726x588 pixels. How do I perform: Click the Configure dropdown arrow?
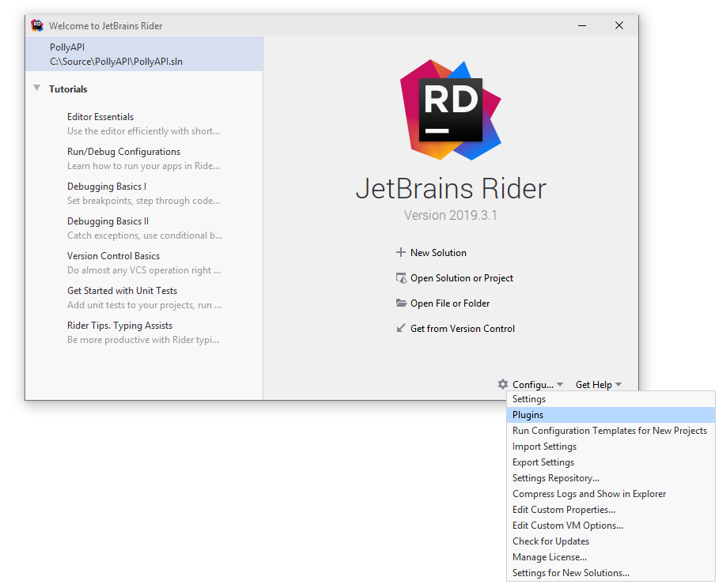[x=560, y=385]
